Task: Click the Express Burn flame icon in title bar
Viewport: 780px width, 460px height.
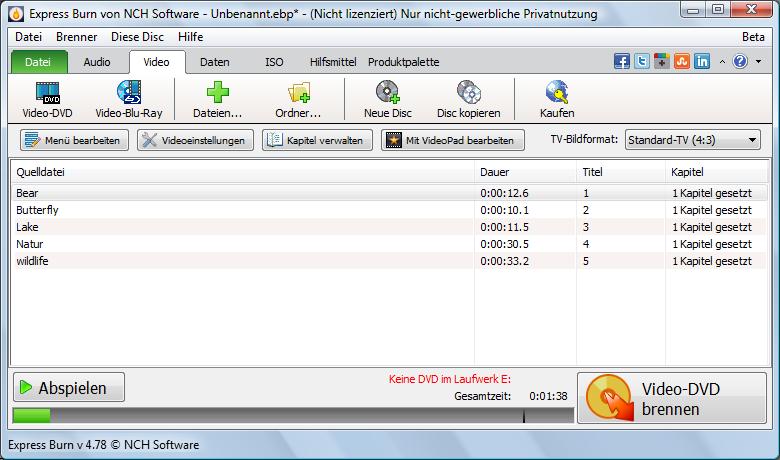Action: coord(16,13)
